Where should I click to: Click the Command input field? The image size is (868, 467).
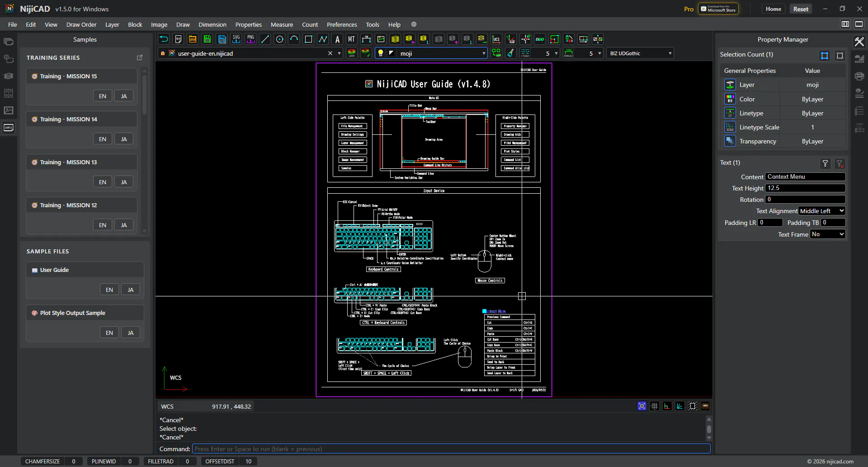tap(451, 449)
